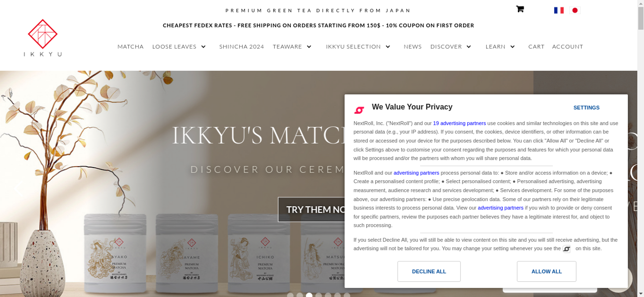The height and width of the screenshot is (297, 644).
Task: Open the SHINCHA 2024 menu item
Action: click(241, 47)
